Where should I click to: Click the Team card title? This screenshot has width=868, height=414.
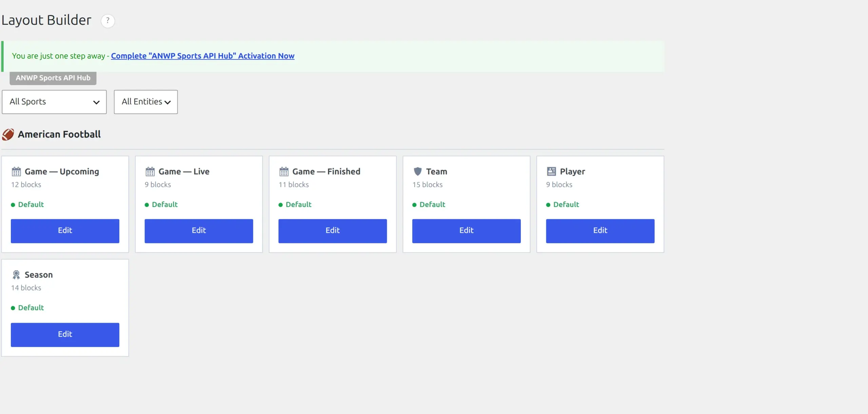pos(437,172)
